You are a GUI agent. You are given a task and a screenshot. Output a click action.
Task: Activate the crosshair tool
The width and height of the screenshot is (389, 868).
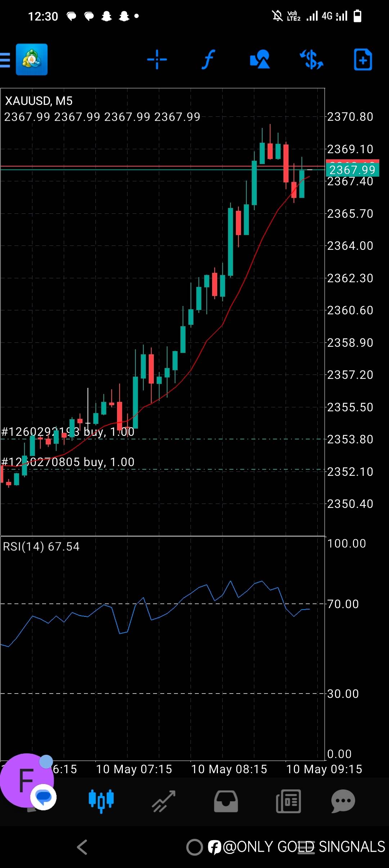coord(157,59)
